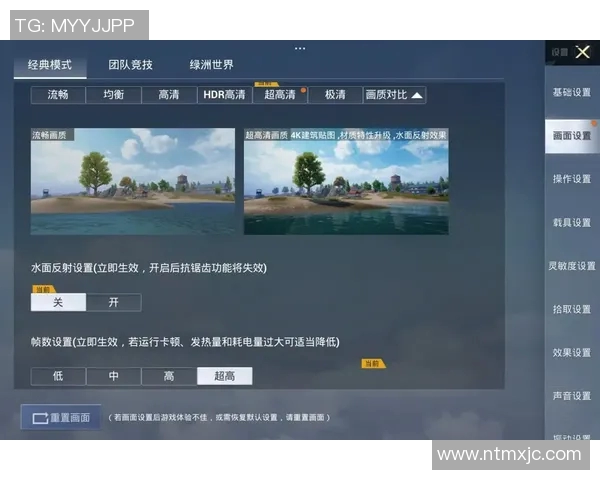Screen dimensions: 600x480
Task: Open 画面设置 in the sidebar
Action: tap(572, 136)
